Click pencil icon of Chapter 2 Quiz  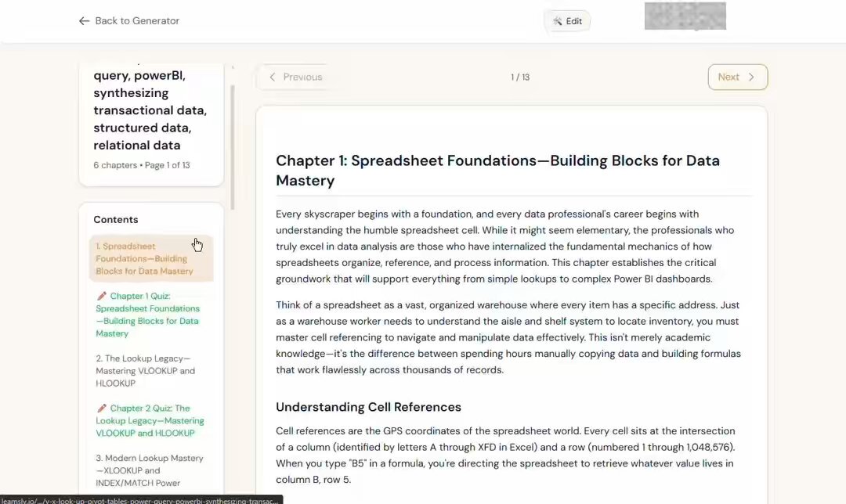[102, 408]
